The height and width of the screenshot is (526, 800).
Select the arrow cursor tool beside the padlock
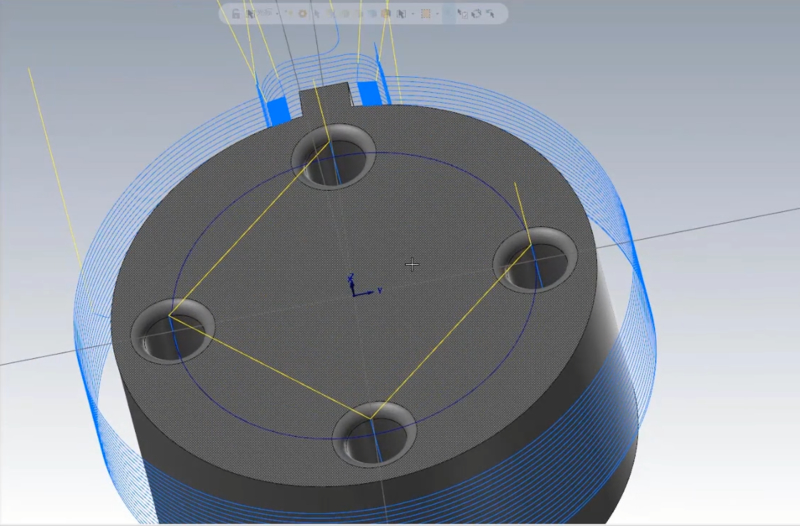tap(250, 14)
